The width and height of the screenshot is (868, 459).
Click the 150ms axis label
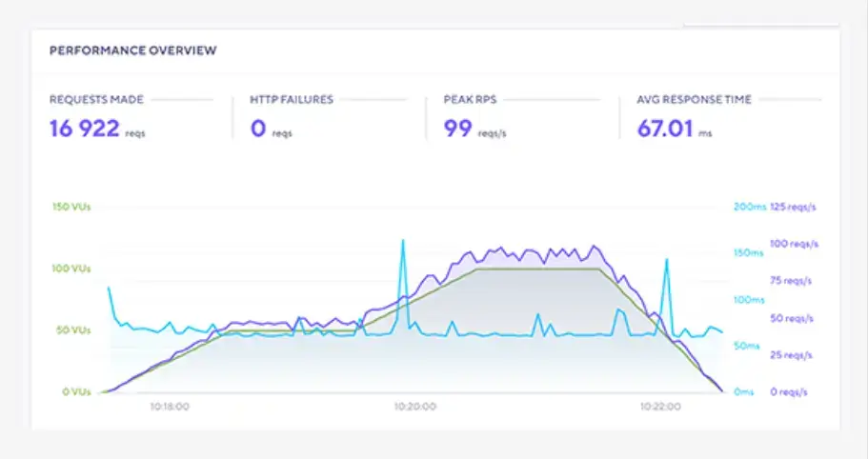click(x=749, y=252)
